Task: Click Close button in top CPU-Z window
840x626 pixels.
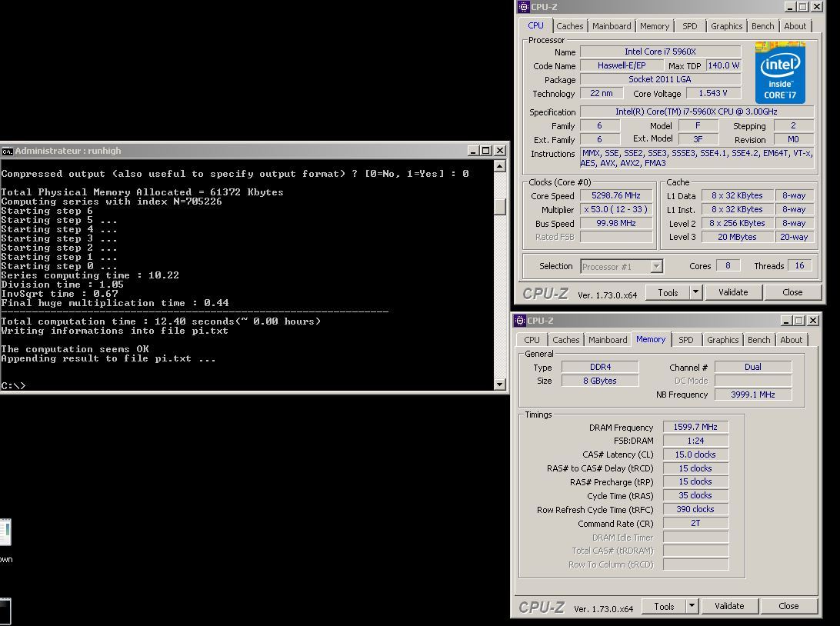Action: [x=792, y=292]
